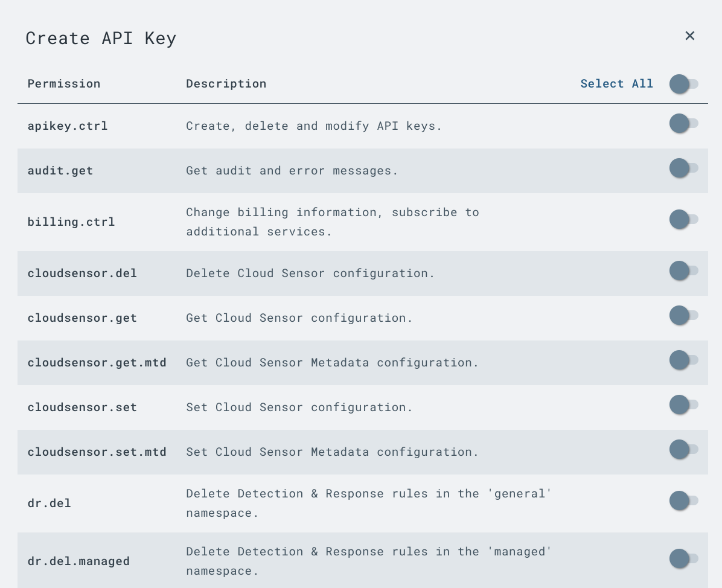Enable dr.del permission switch

(683, 500)
